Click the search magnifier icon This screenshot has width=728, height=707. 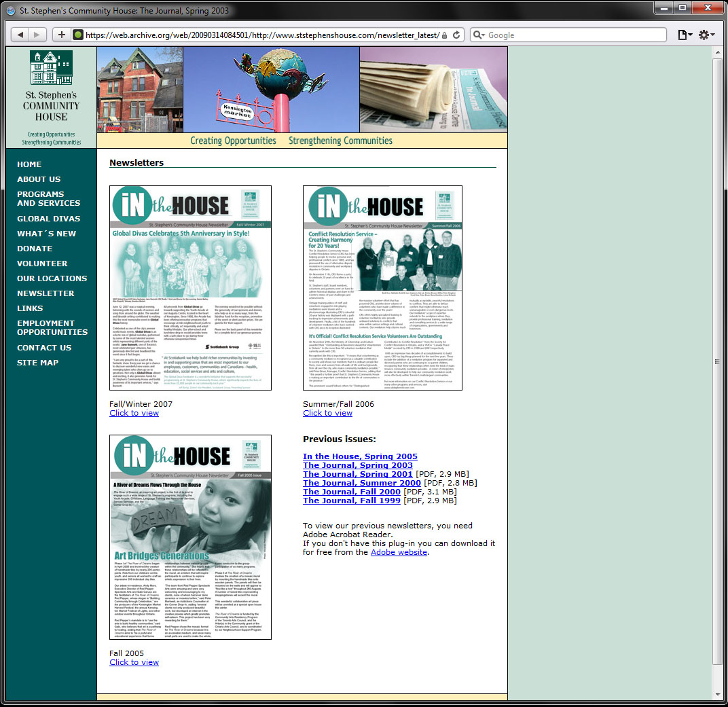(x=478, y=35)
